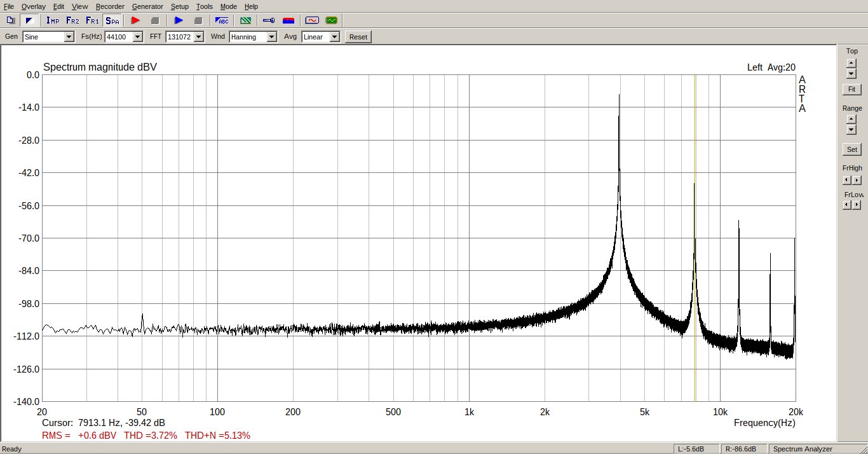868x454 pixels.
Task: Select the Fr1 single-channel frequency response mode
Action: 92,20
